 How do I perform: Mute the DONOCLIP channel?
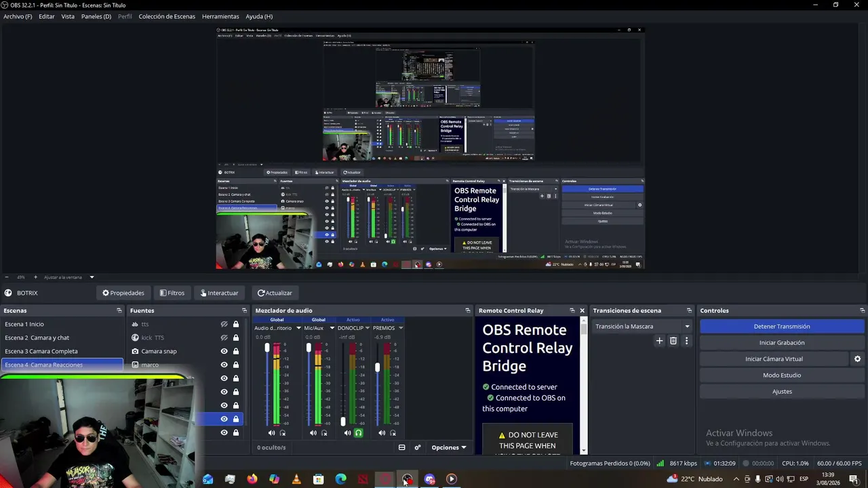coord(347,433)
